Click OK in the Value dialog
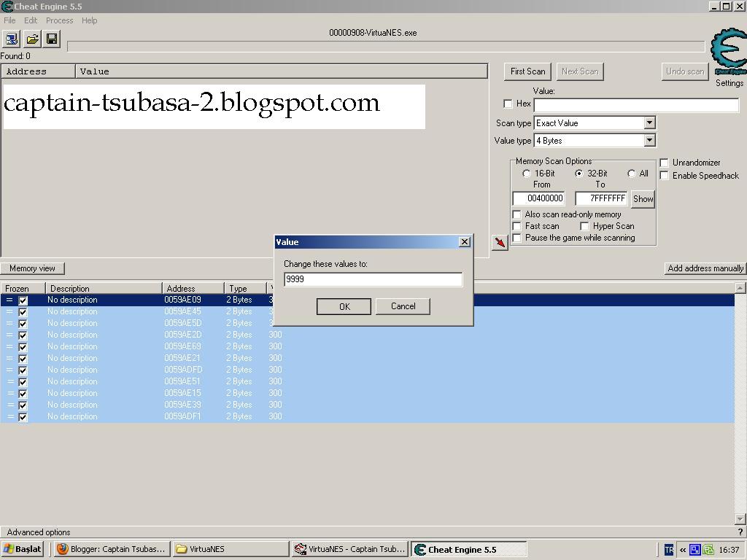This screenshot has height=560, width=747. tap(344, 307)
